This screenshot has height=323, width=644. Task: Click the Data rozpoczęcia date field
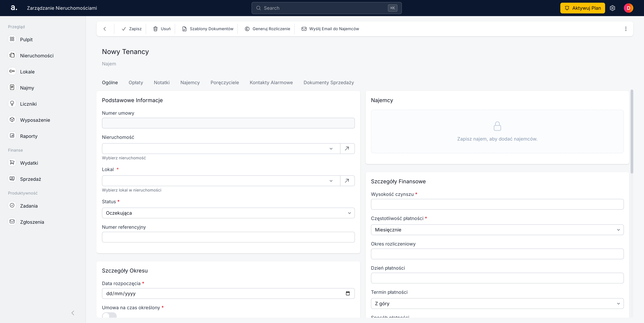228,293
